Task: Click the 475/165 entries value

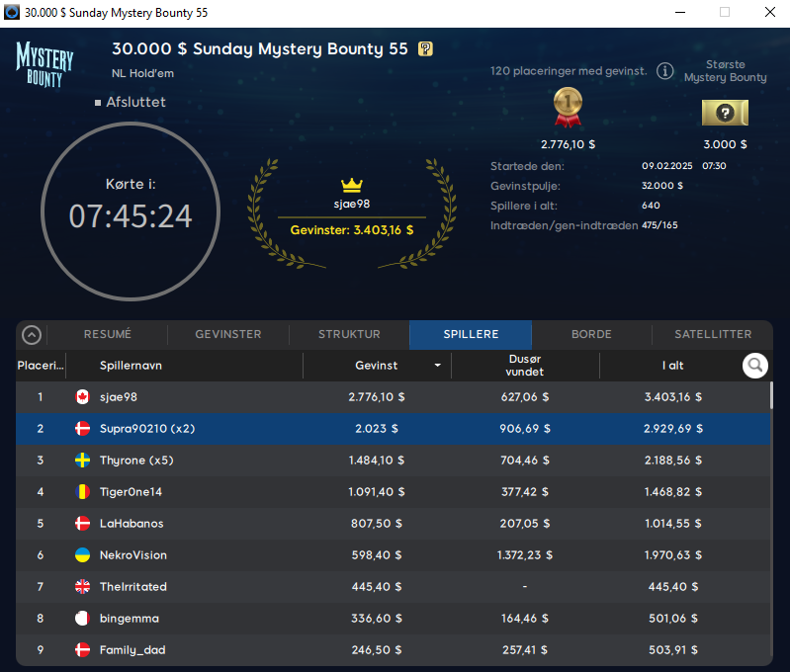Action: point(659,225)
